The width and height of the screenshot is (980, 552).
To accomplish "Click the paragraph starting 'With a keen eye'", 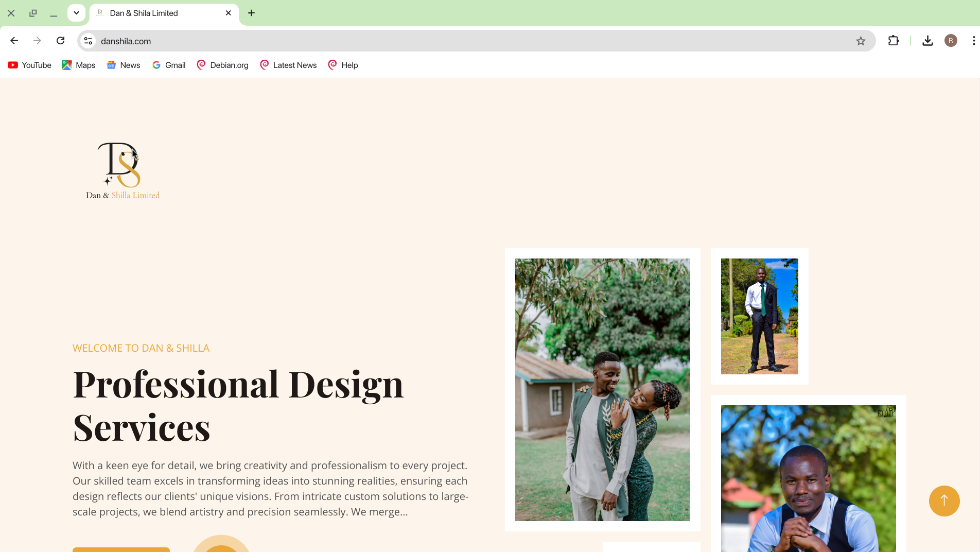I will pyautogui.click(x=271, y=489).
